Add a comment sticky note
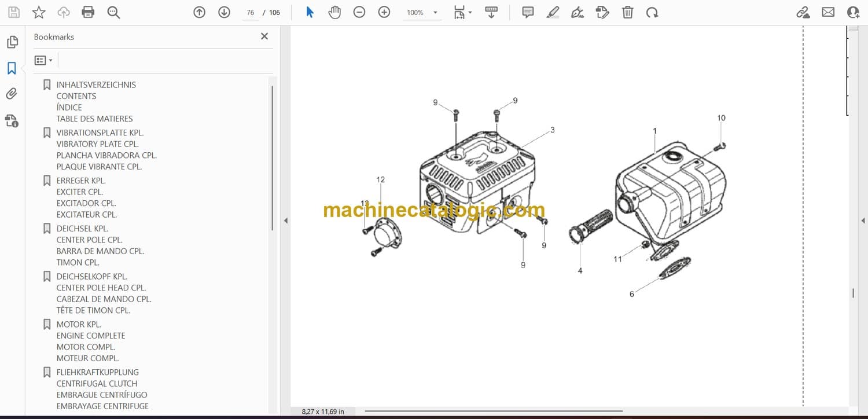 point(528,12)
